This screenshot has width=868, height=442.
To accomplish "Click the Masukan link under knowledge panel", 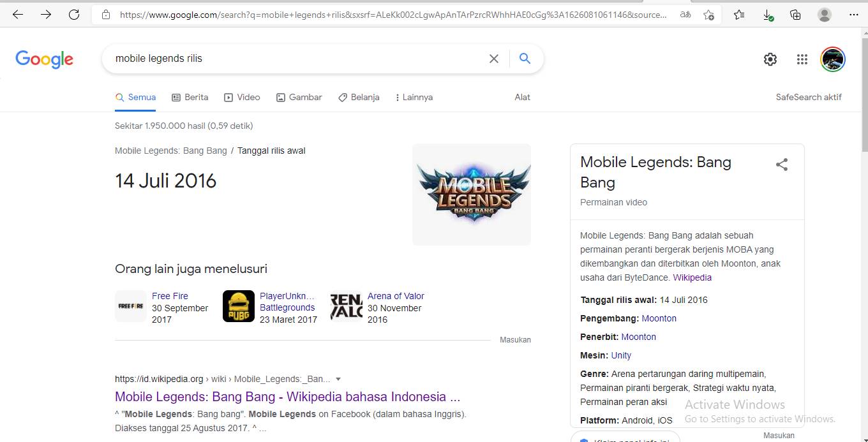I will [779, 436].
